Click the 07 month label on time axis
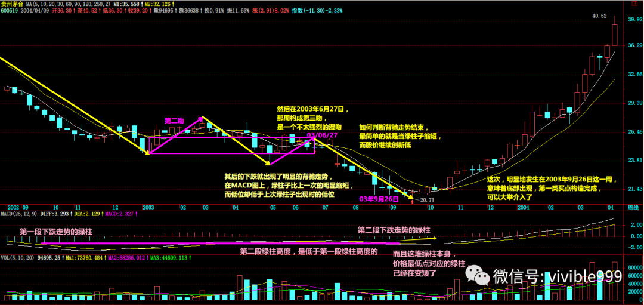 [x=324, y=208]
